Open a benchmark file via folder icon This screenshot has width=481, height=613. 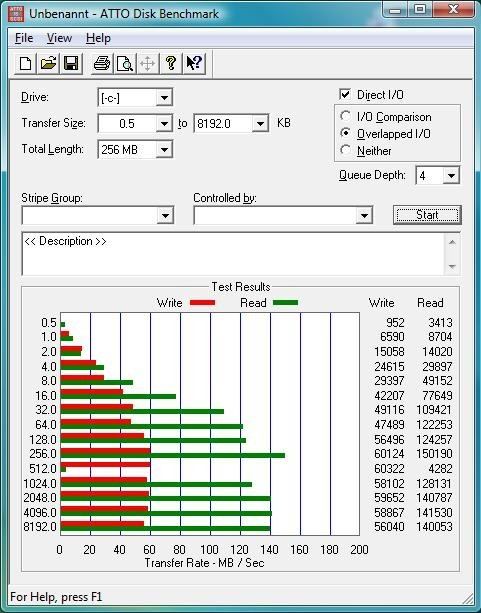48,63
